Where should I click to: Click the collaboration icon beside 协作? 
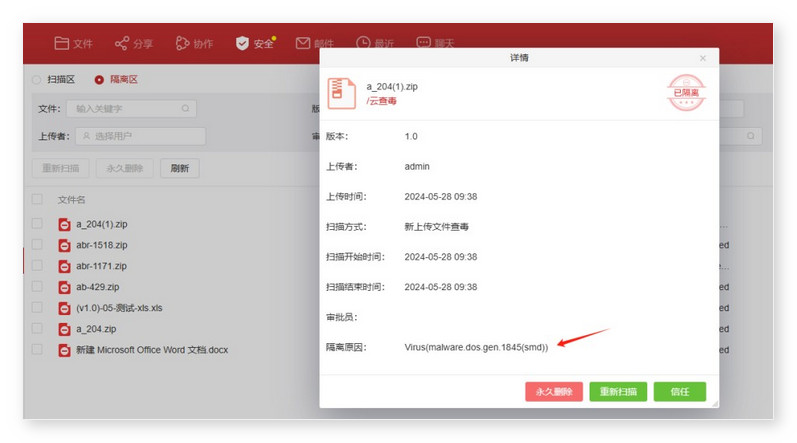(x=182, y=44)
